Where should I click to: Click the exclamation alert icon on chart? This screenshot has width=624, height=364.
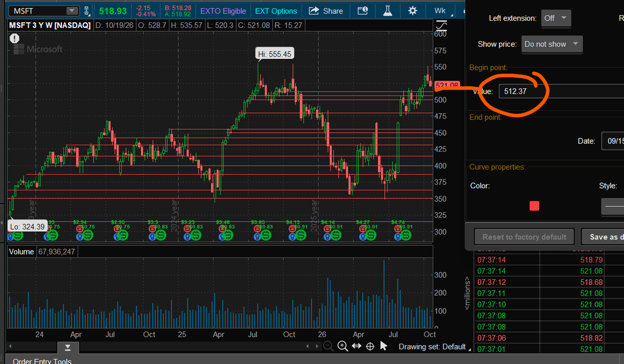point(14,38)
